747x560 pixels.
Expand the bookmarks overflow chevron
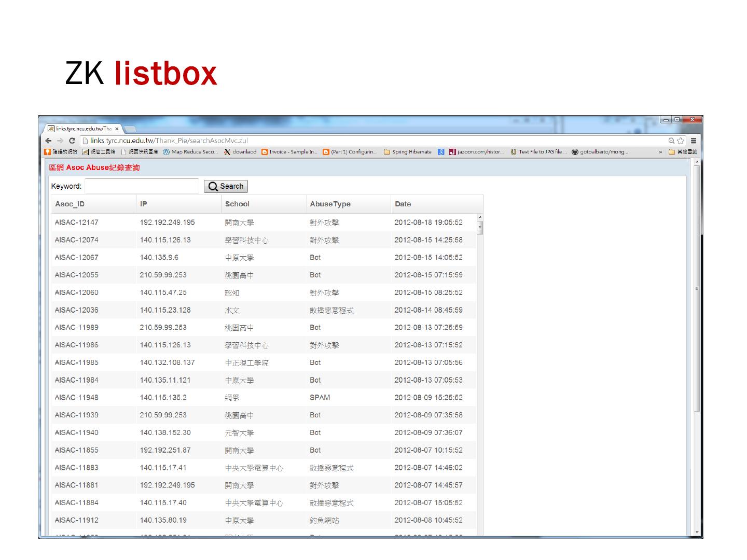660,152
